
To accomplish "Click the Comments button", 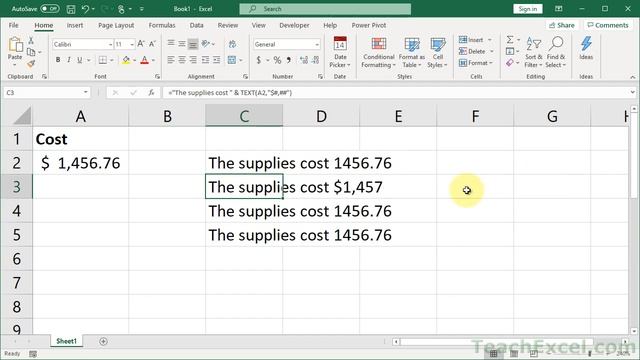I will (608, 25).
